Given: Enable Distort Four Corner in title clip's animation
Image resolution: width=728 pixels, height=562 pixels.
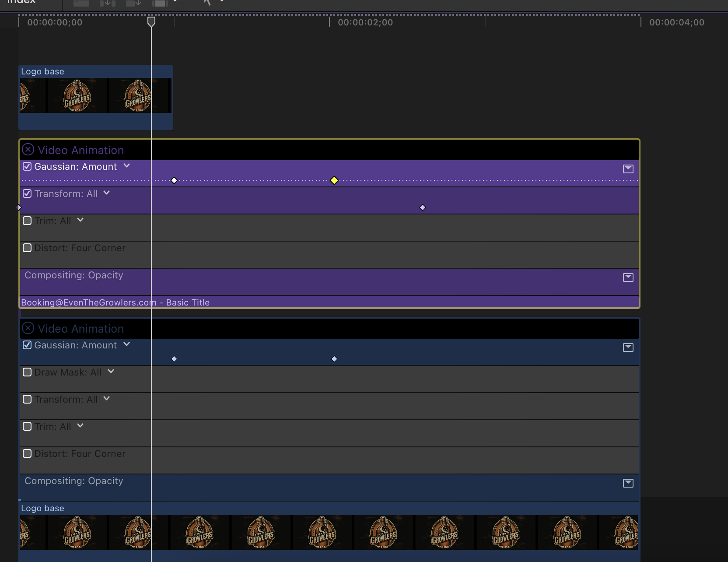Looking at the screenshot, I should (27, 248).
